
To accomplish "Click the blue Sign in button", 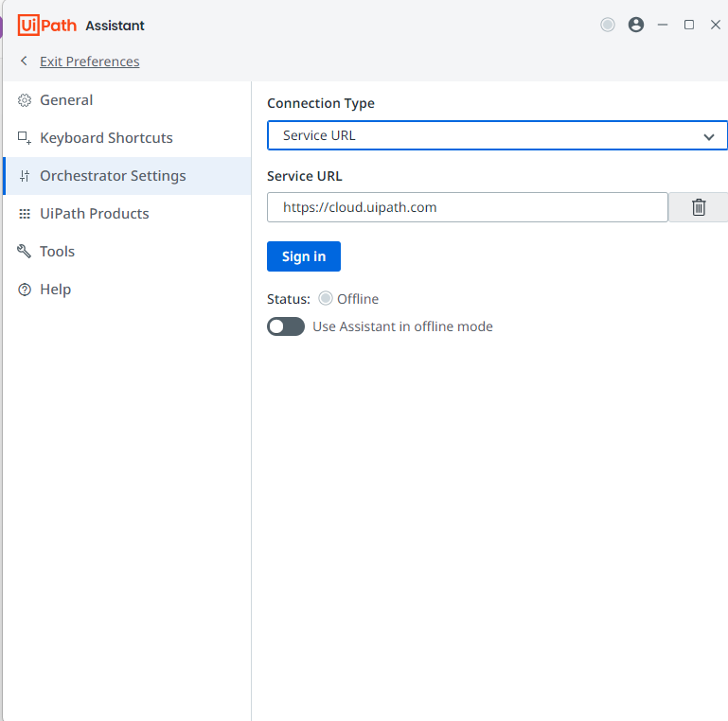I will (304, 256).
